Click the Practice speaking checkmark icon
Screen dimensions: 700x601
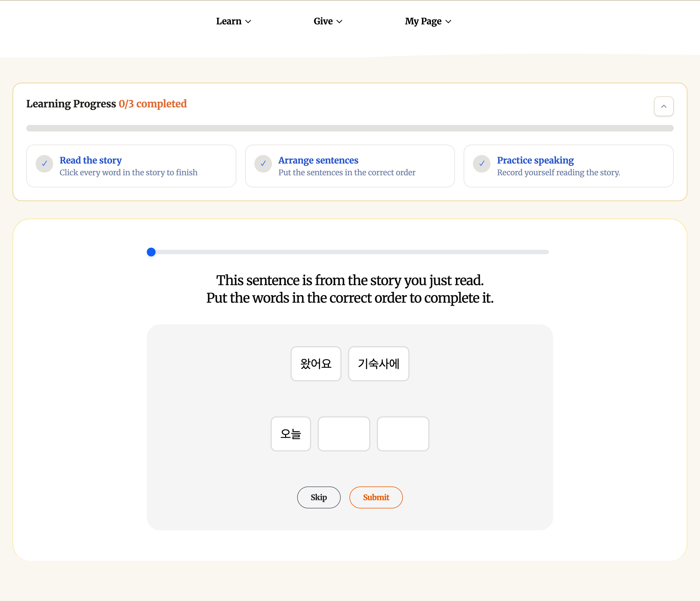pos(481,164)
